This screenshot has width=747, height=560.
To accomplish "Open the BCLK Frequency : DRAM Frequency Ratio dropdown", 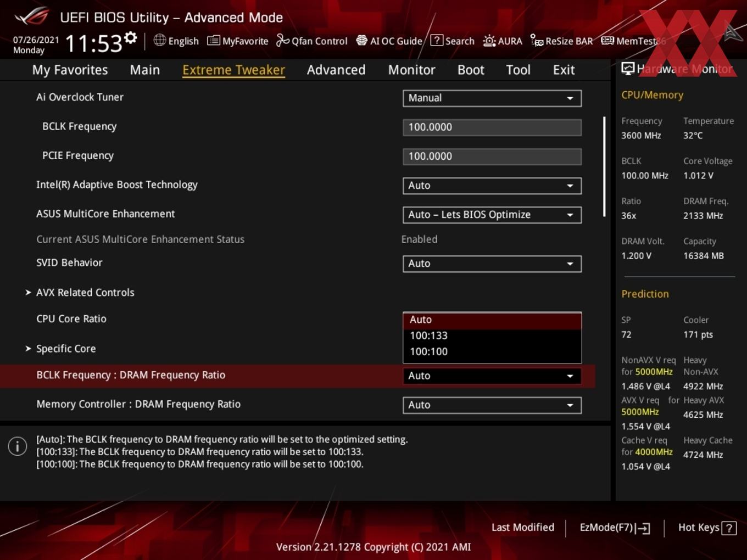I will pos(492,376).
